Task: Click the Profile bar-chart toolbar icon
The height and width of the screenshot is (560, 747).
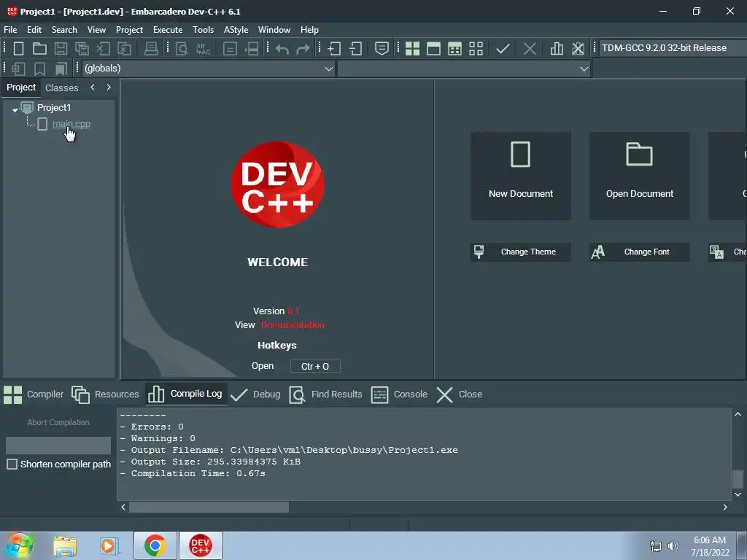Action: [557, 49]
